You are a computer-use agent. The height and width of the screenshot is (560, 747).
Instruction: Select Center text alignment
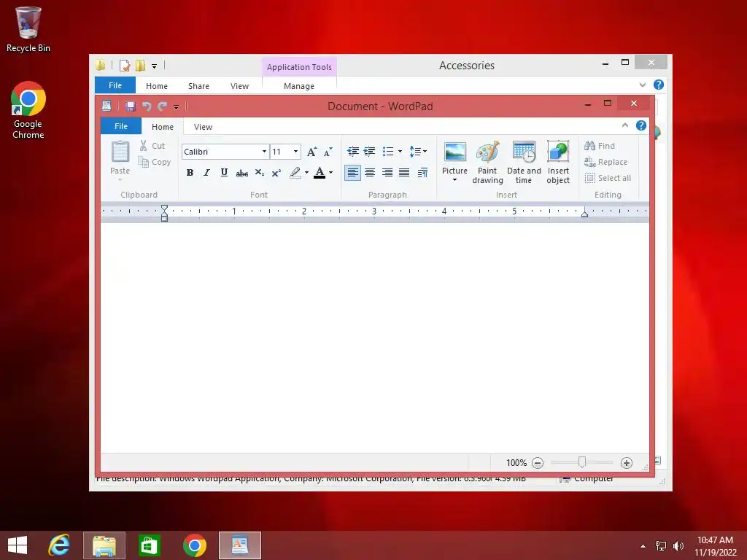pos(370,172)
